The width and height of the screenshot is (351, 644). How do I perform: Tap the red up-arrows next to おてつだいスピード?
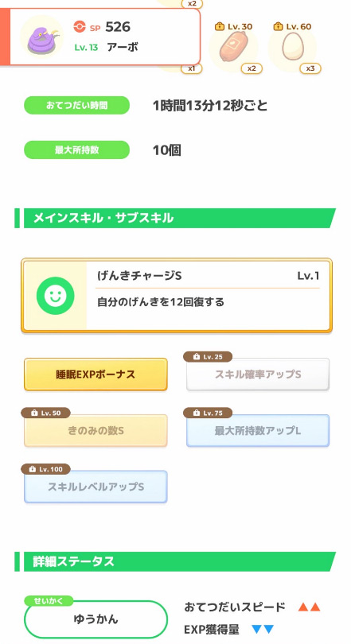(x=309, y=607)
